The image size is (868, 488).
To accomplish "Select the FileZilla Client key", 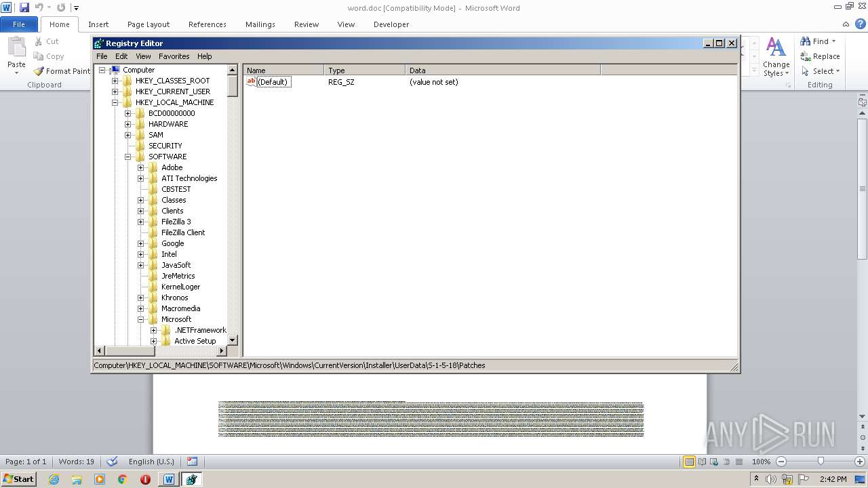I will click(183, 232).
